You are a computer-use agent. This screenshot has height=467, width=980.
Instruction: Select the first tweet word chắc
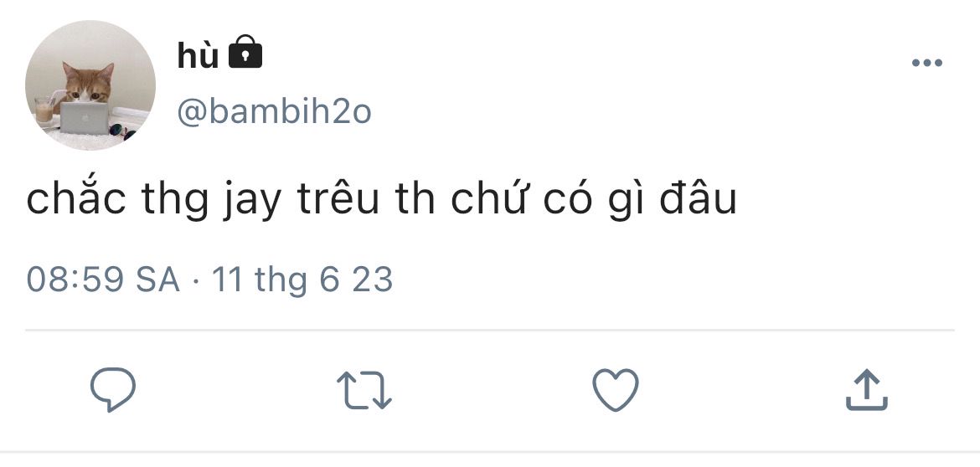pos(76,198)
